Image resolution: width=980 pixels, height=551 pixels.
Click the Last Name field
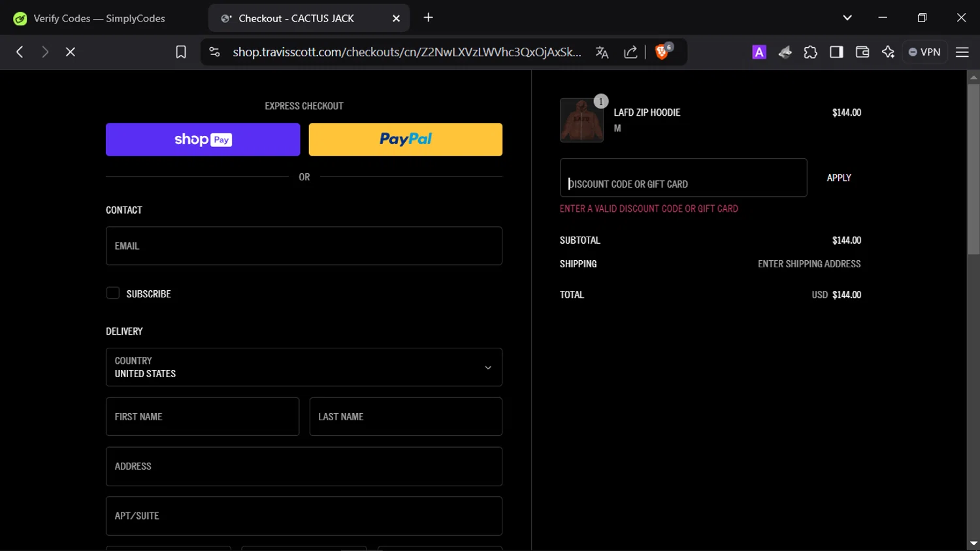[x=406, y=416]
